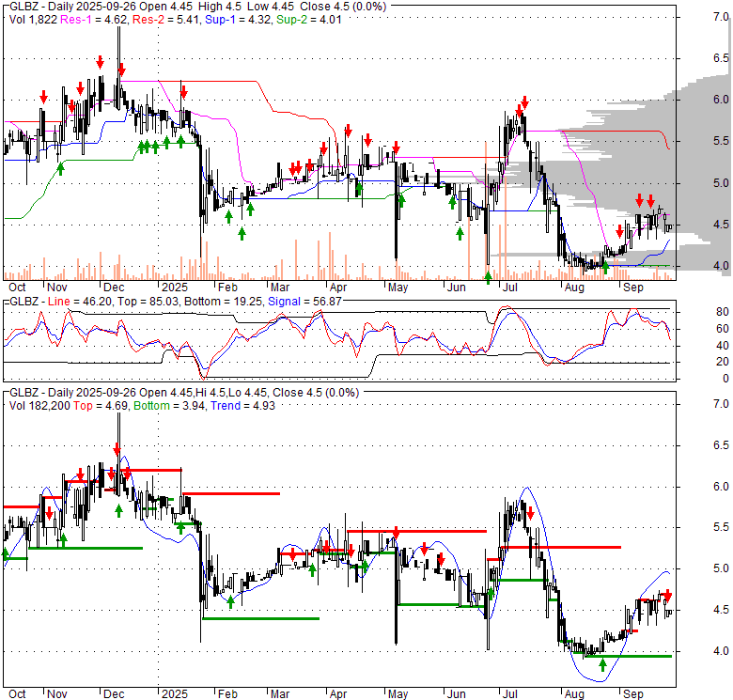Click Mar on the price chart time axis

click(x=280, y=288)
